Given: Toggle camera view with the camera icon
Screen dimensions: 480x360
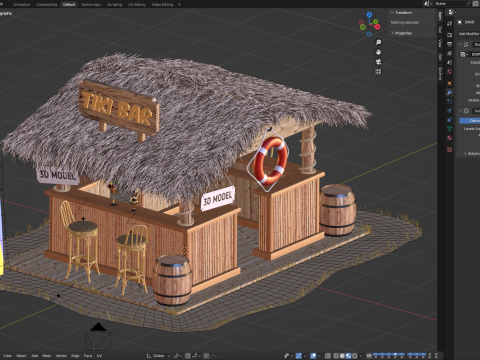Looking at the screenshot, I should coord(378,62).
